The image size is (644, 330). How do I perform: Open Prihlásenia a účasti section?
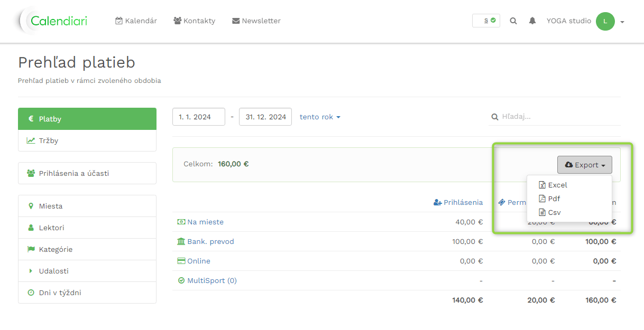coord(87,173)
